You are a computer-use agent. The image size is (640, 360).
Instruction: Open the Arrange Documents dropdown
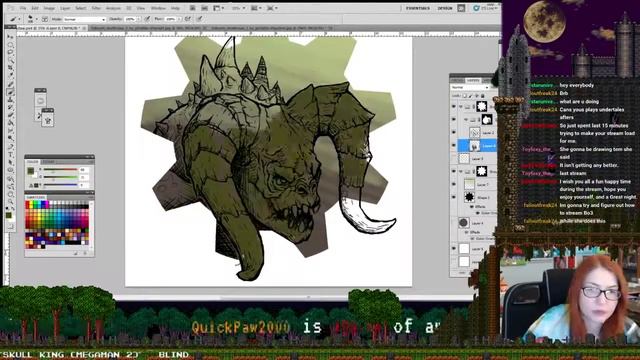click(256, 8)
